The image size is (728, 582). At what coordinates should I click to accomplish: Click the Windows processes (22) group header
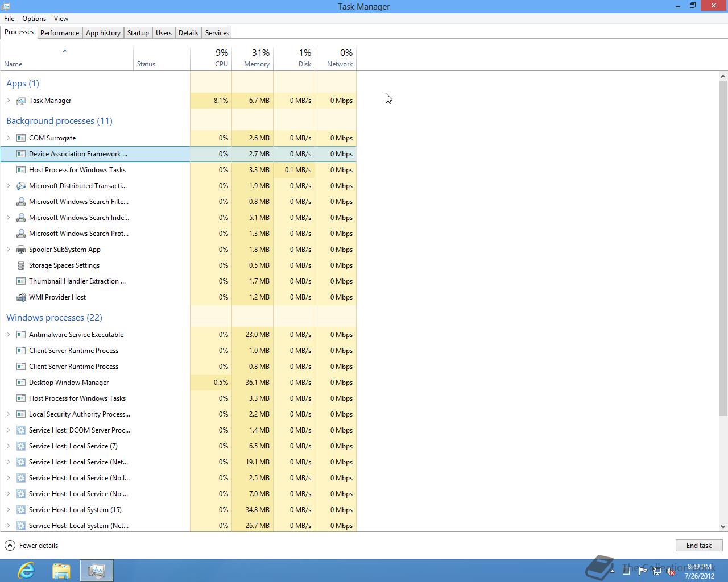point(54,318)
